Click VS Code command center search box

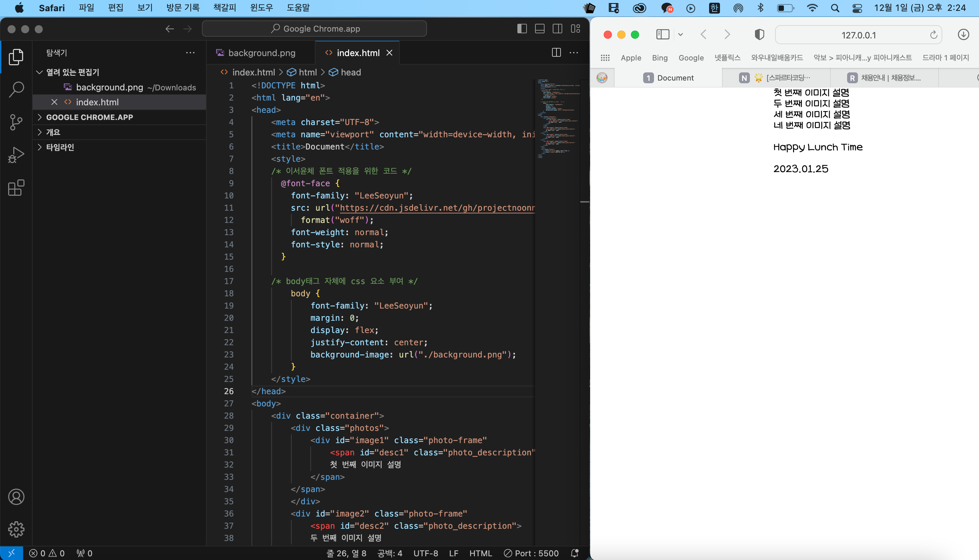coord(314,29)
